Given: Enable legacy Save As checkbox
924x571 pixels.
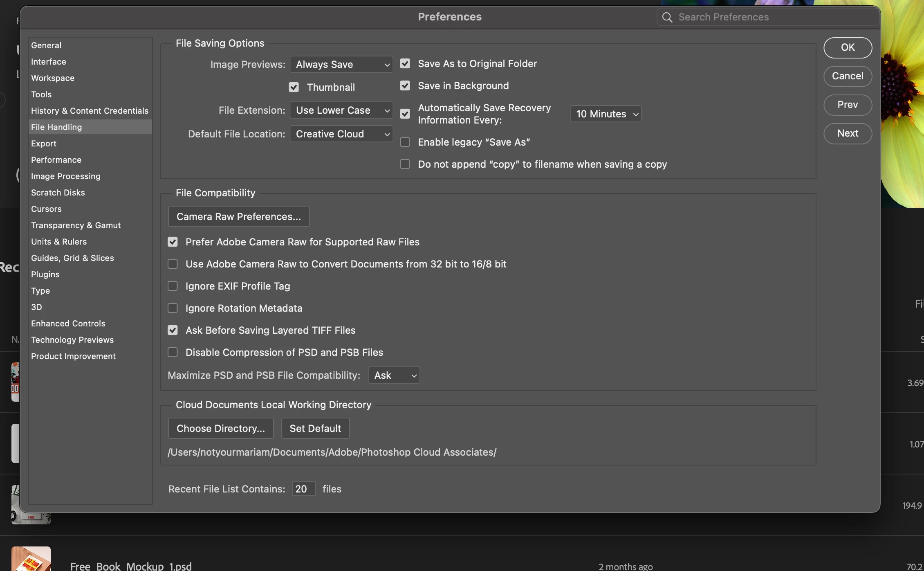Looking at the screenshot, I should click(x=405, y=142).
